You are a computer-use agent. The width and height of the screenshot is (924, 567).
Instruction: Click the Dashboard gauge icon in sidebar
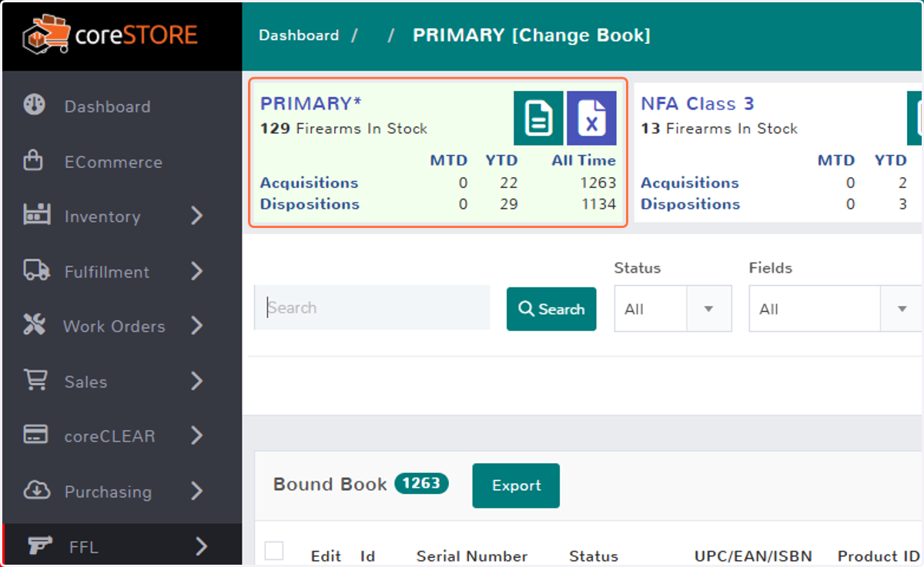coord(35,106)
